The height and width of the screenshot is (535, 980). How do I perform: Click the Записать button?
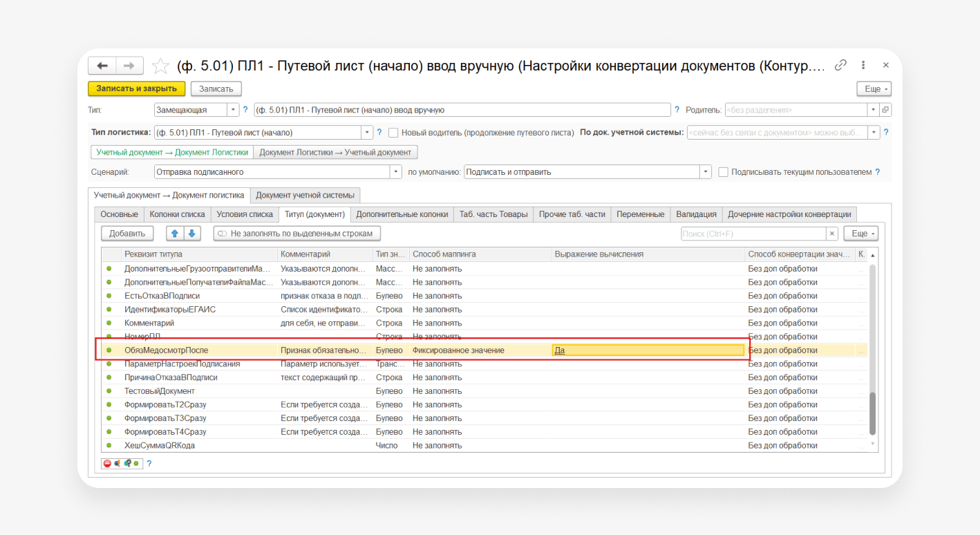pos(216,88)
